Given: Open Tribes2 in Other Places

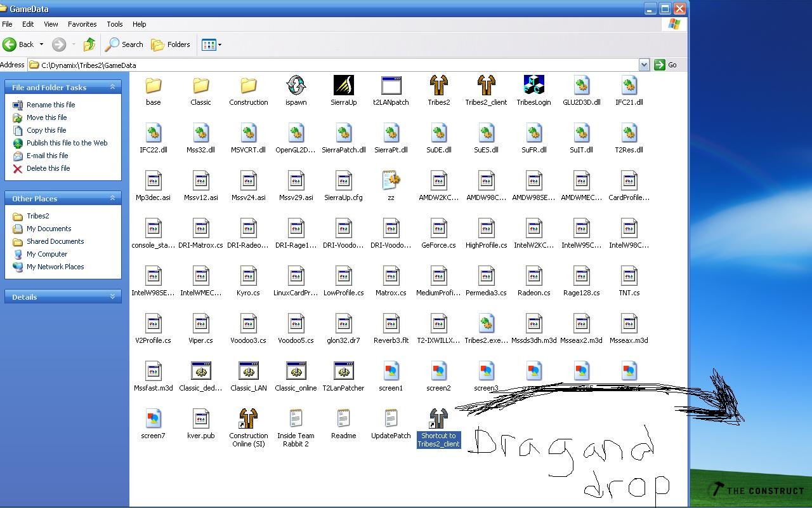Looking at the screenshot, I should (37, 216).
